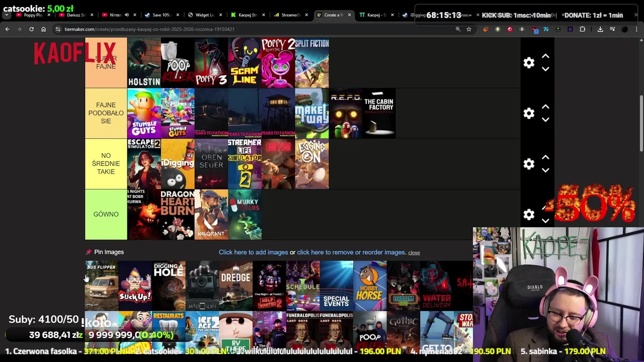
Task: Select Egging On thumbnail
Action: pos(312,164)
